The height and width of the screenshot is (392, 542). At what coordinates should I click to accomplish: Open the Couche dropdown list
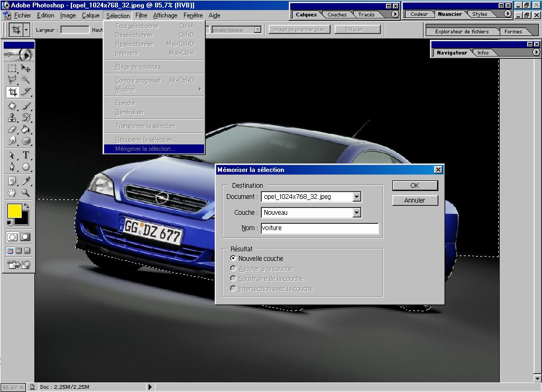point(357,213)
